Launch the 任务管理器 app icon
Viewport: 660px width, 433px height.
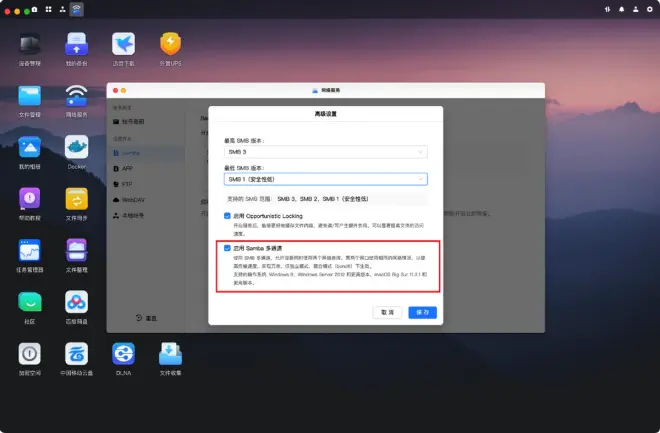click(x=29, y=252)
